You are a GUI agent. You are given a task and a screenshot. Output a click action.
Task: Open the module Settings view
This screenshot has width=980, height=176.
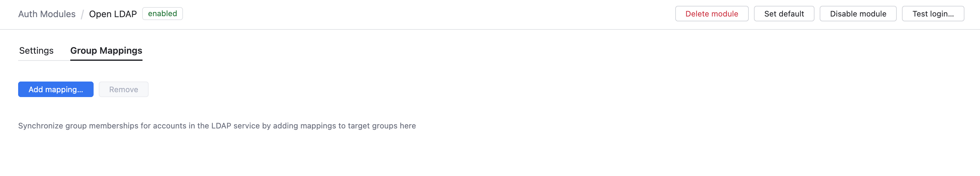click(36, 50)
